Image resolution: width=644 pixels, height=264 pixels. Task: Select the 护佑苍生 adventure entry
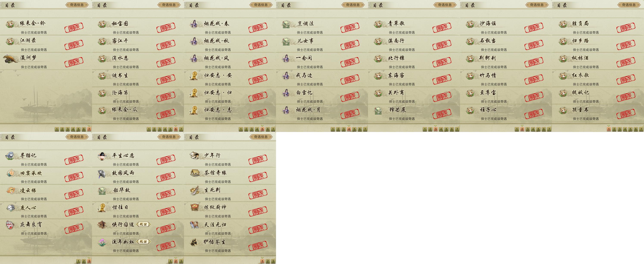230,245
